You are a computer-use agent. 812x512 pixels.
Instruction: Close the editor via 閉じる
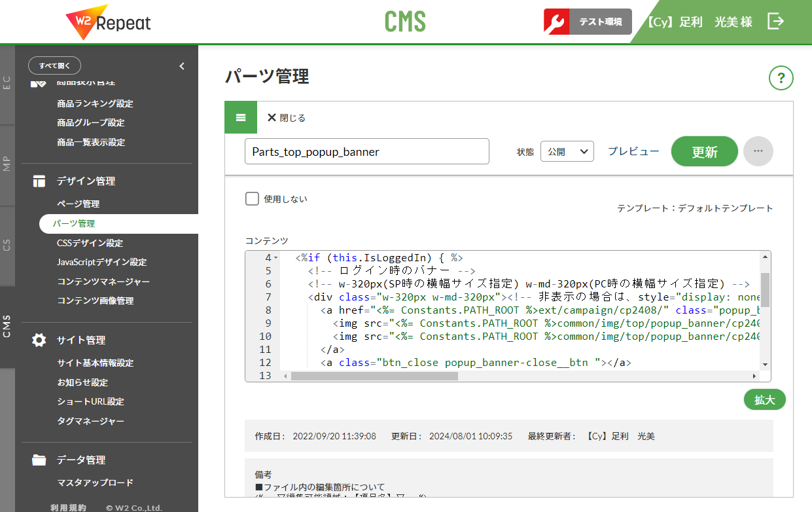287,118
